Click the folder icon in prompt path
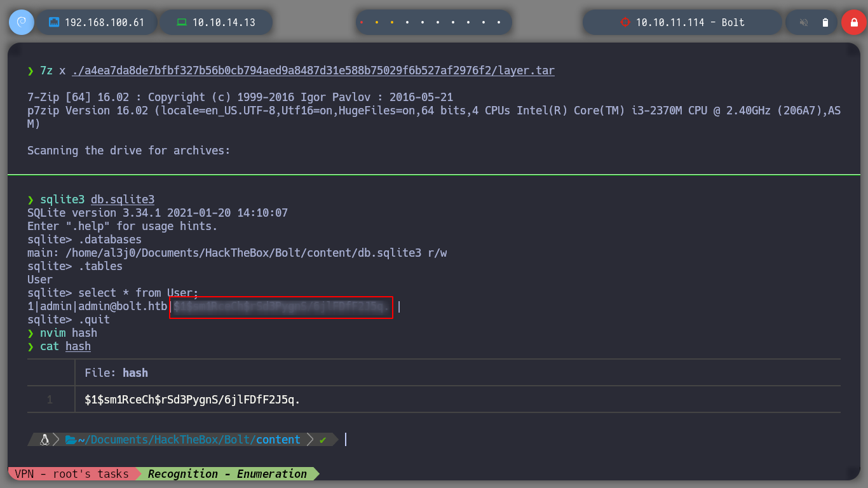This screenshot has height=488, width=868. [x=71, y=439]
